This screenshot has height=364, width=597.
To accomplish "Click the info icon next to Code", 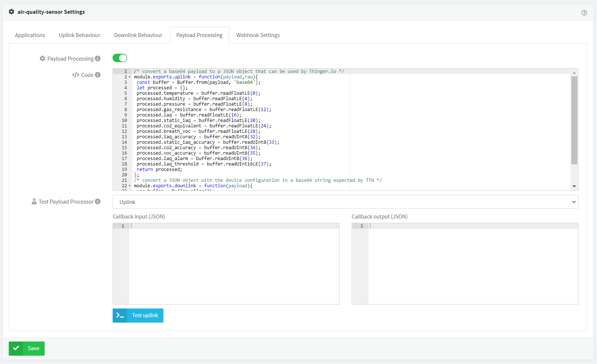I will click(98, 75).
